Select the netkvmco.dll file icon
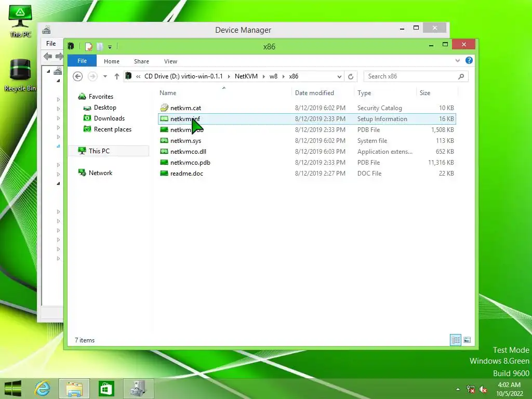Screen dimensions: 532x399 click(x=164, y=151)
